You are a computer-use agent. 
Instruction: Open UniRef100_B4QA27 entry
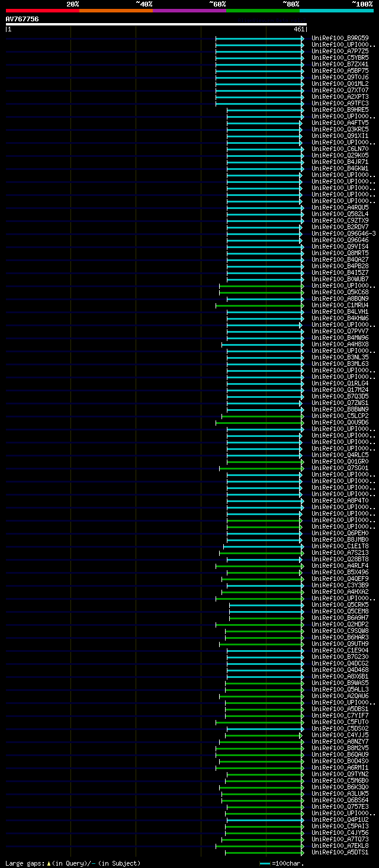coord(339,260)
